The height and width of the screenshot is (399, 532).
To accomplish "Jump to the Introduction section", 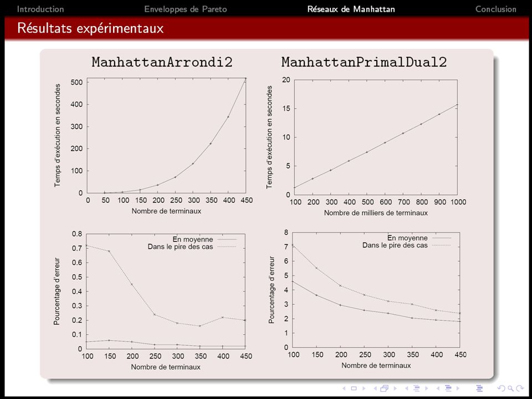I will (40, 9).
